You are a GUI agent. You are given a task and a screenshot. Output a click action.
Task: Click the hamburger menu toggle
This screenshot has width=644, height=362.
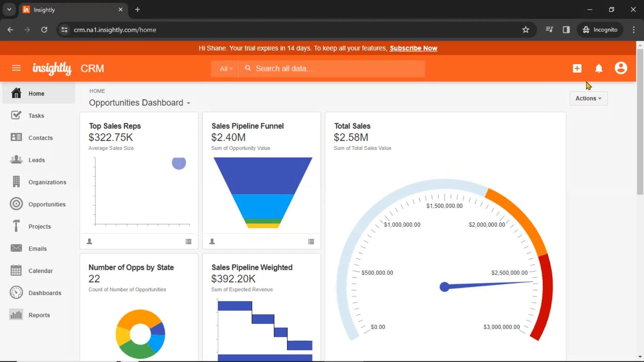pos(16,68)
